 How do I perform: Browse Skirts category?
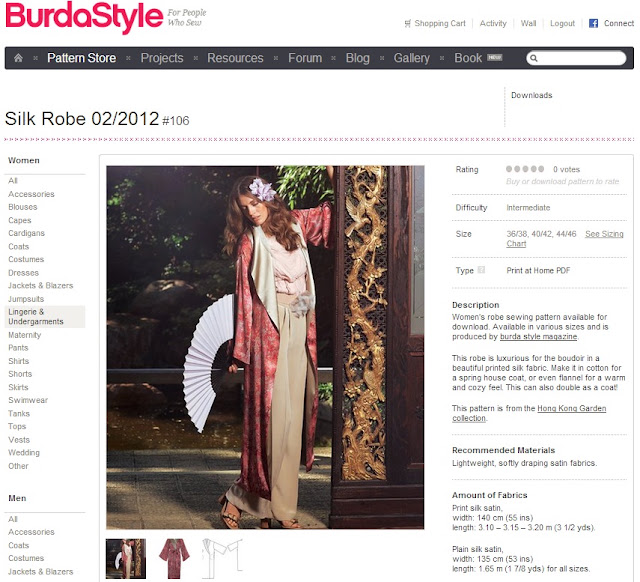18,387
